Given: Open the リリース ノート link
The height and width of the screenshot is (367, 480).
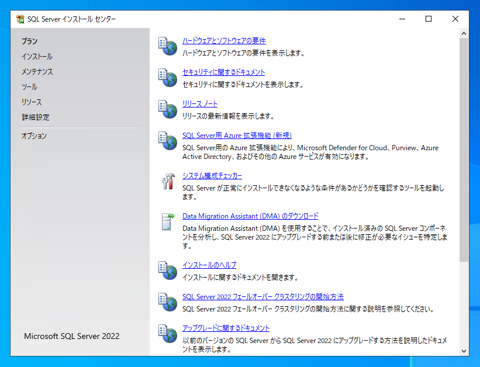Looking at the screenshot, I should (200, 104).
